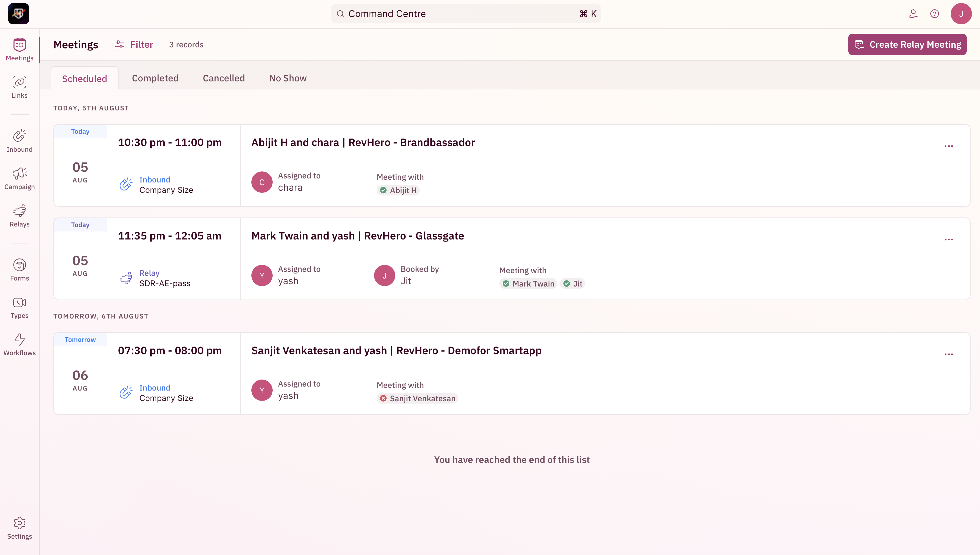Click the Inbound icon on Abijit H meeting
The height and width of the screenshot is (555, 980).
click(x=126, y=184)
